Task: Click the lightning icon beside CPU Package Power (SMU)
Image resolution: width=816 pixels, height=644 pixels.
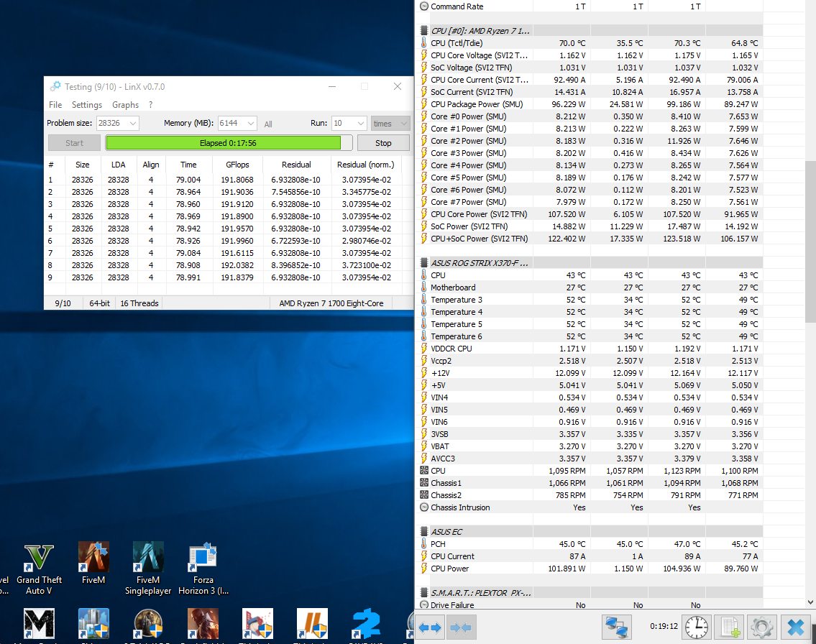Action: [x=423, y=104]
